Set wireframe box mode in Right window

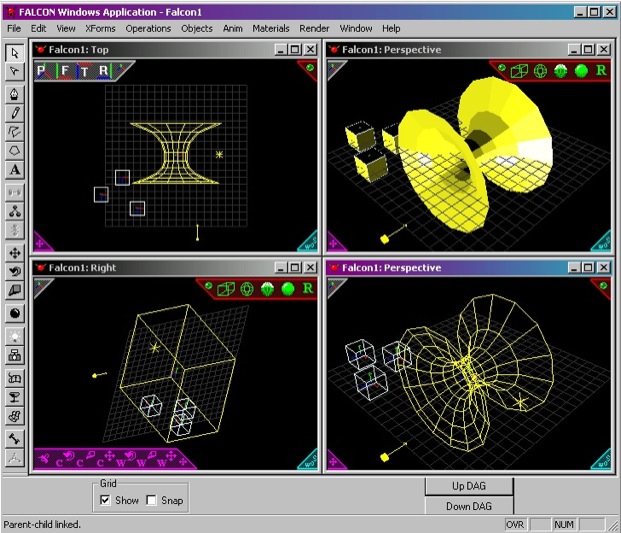226,289
